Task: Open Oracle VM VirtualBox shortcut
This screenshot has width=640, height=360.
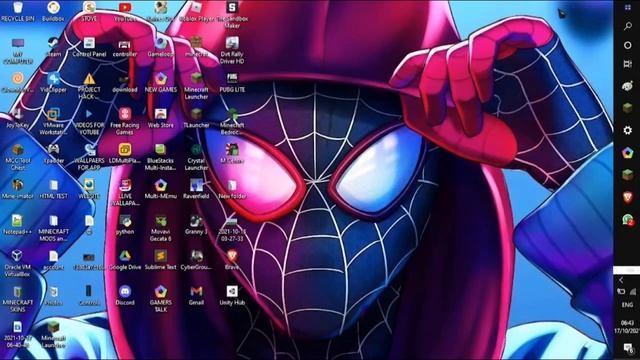Action: click(x=18, y=263)
